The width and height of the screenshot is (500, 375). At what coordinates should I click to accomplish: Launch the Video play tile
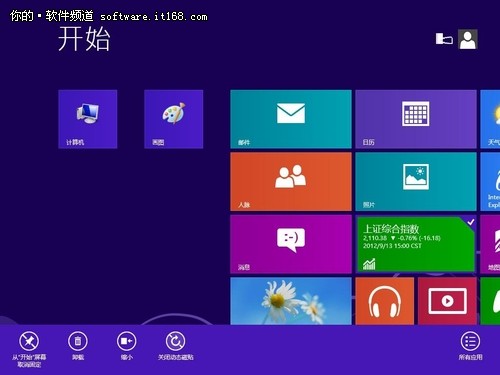click(447, 301)
